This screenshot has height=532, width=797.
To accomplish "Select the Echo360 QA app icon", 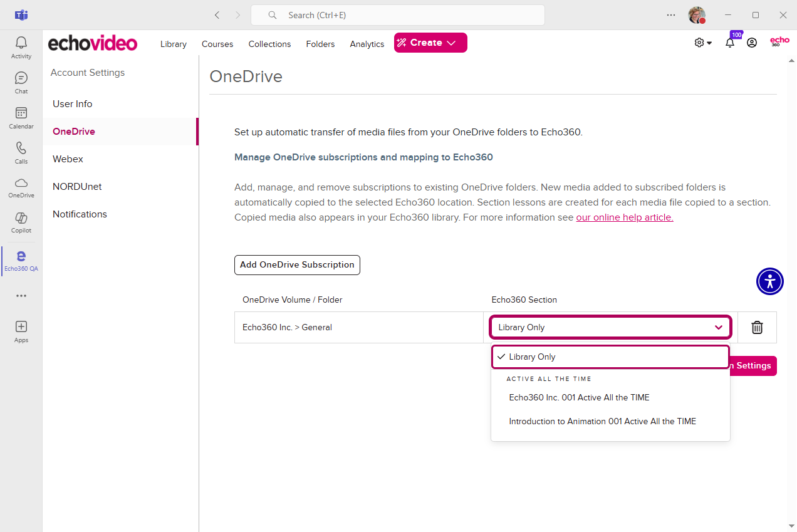I will click(21, 261).
